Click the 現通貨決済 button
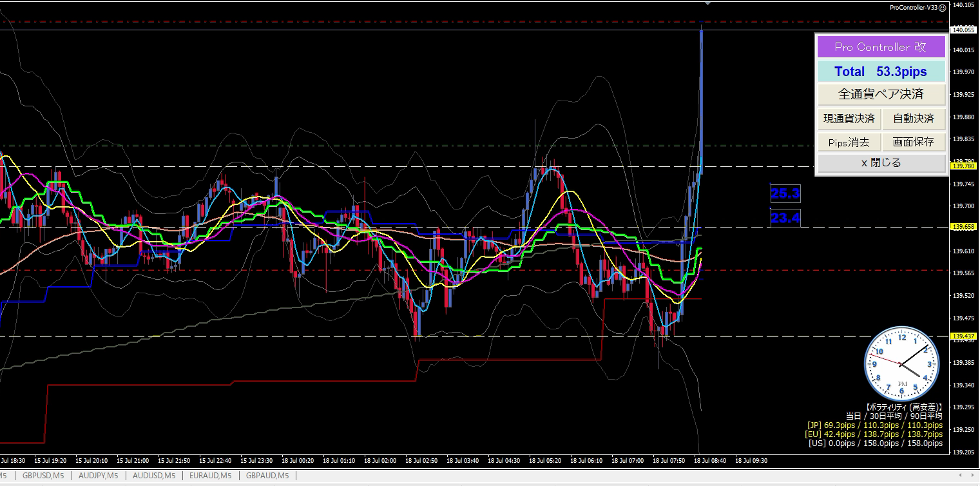Image resolution: width=980 pixels, height=486 pixels. click(x=849, y=119)
